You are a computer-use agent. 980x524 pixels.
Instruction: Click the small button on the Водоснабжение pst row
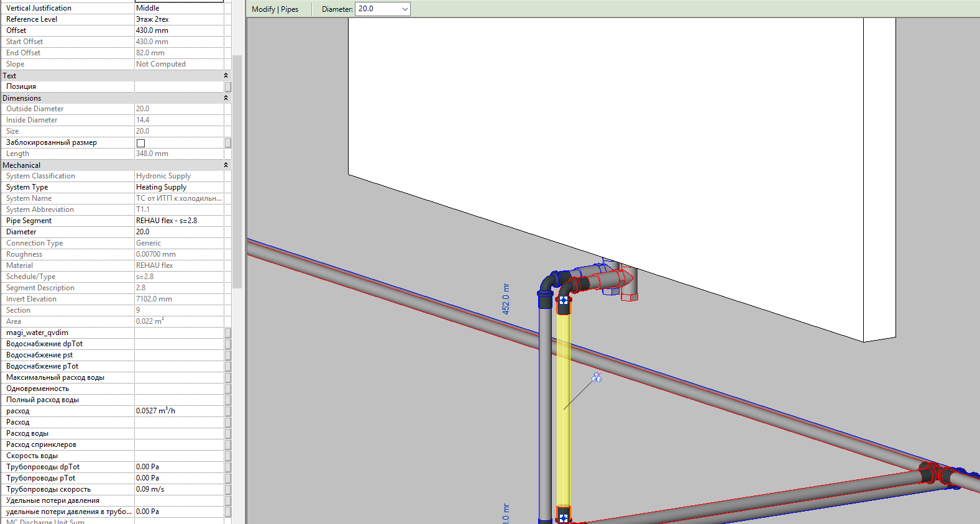228,355
